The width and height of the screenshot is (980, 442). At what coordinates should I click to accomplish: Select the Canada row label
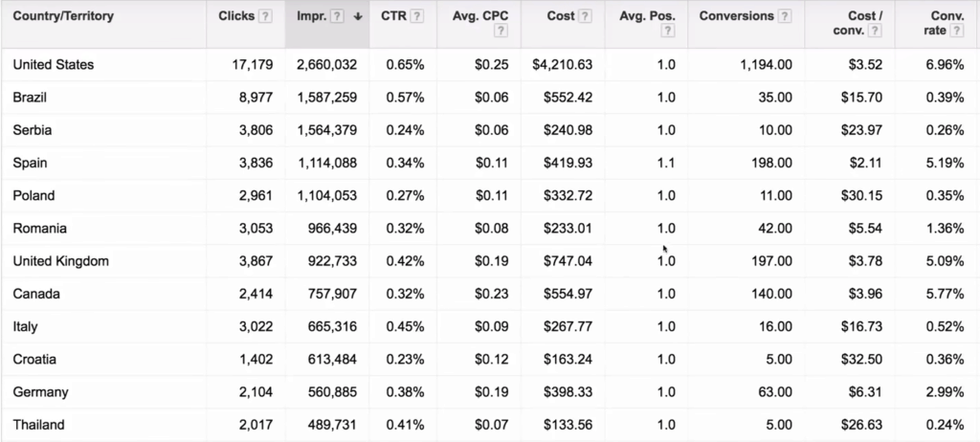tap(36, 294)
